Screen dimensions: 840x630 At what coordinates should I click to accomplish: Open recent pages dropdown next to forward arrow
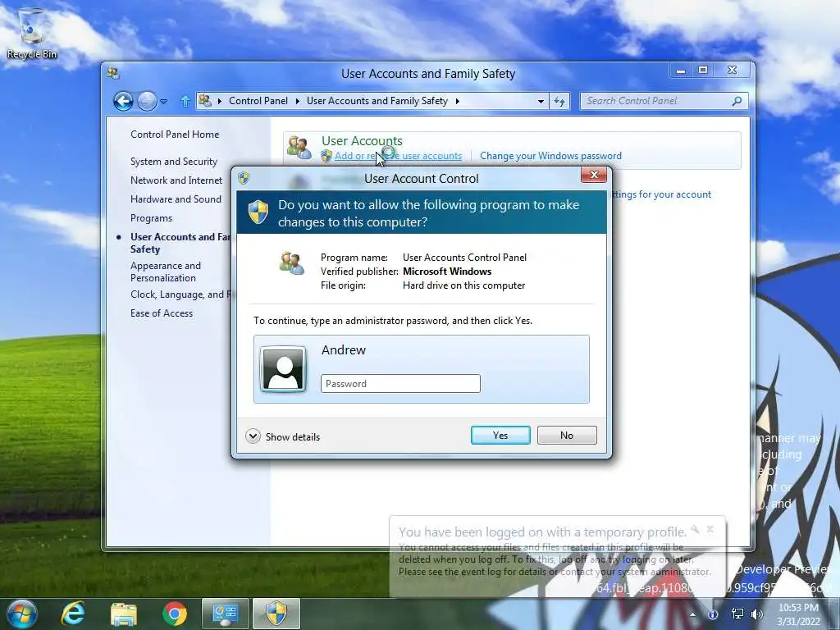(x=164, y=101)
